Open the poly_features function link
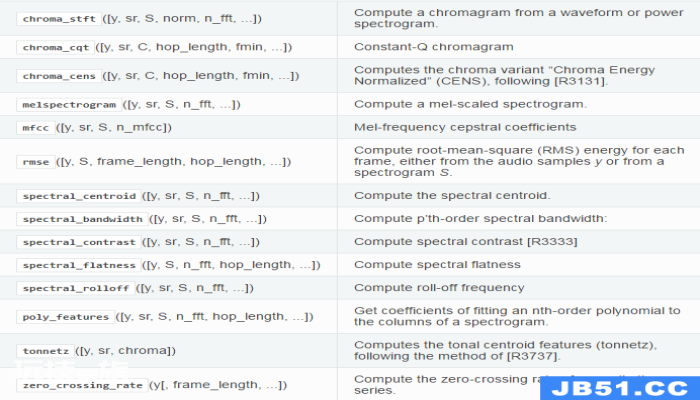The image size is (700, 400). [x=66, y=317]
